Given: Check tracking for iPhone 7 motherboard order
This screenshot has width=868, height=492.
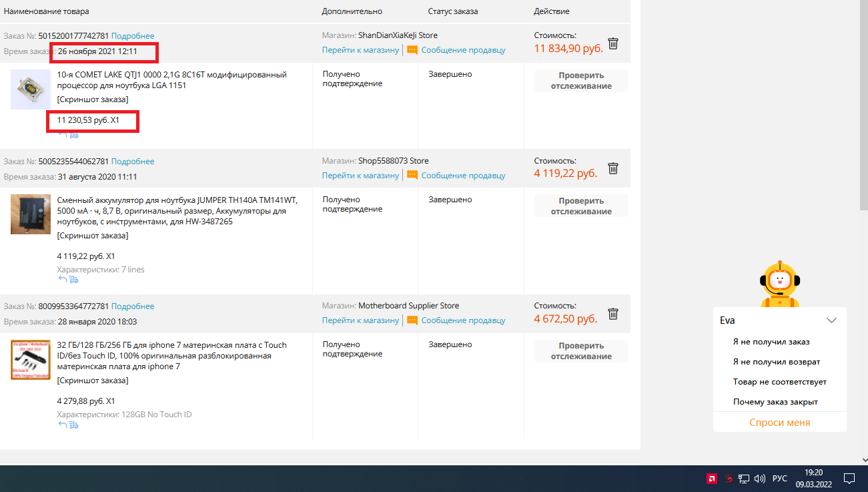Looking at the screenshot, I should [x=581, y=351].
